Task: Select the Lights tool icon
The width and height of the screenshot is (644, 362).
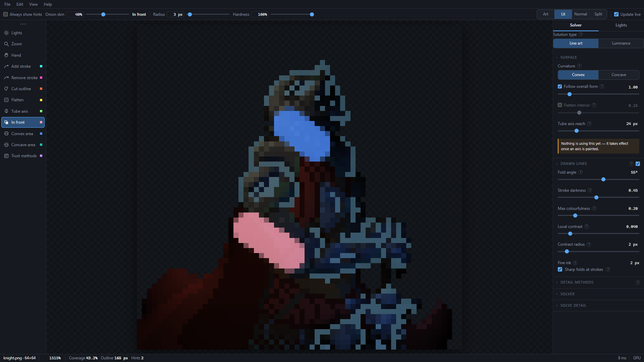Action: tap(6, 33)
